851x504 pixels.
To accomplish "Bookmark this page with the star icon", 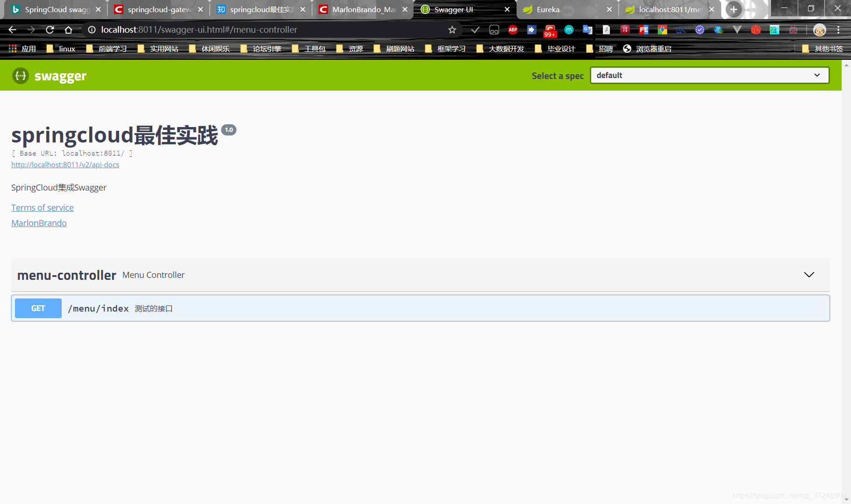I will pyautogui.click(x=452, y=30).
